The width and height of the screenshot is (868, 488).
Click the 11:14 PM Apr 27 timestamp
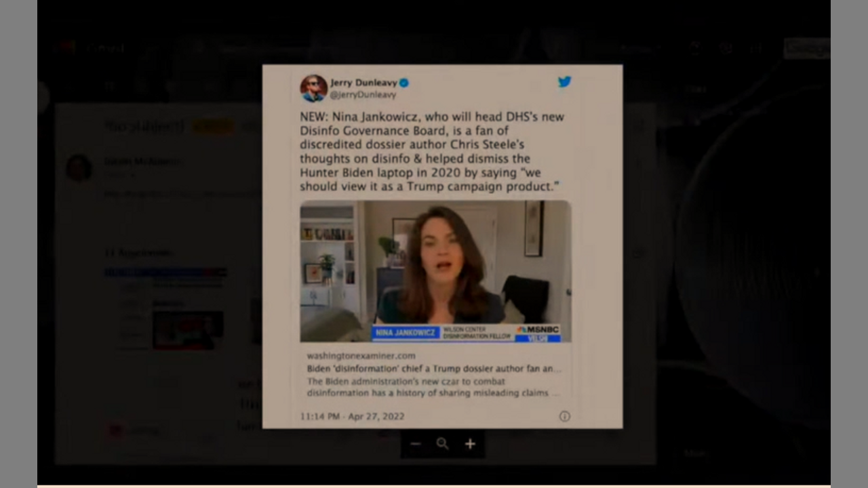tap(352, 416)
